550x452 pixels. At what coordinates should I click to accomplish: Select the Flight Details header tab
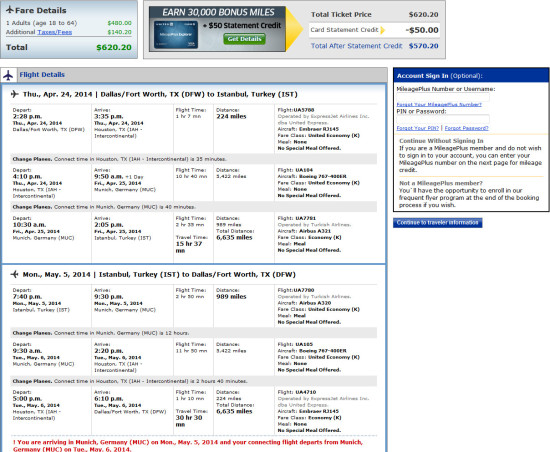42,75
